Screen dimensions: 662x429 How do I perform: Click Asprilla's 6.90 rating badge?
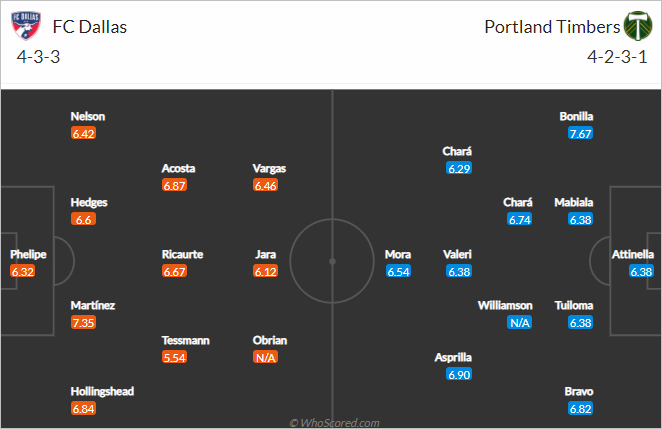(459, 374)
